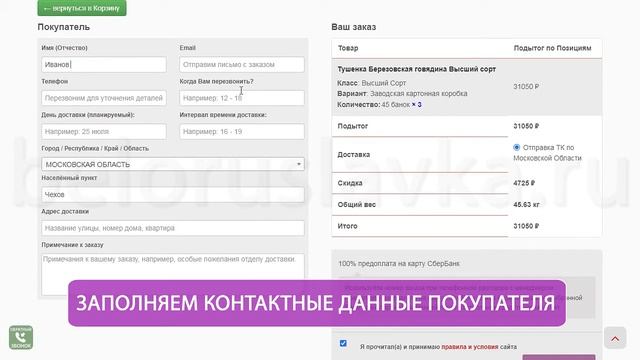Click the Общий вес value 45.63 кг
The width and height of the screenshot is (640, 360).
(526, 204)
